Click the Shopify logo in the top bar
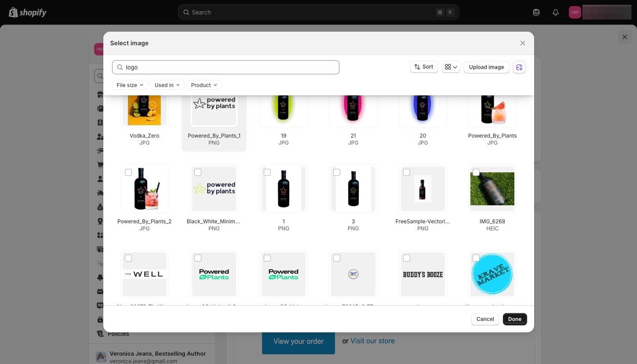 (x=28, y=12)
